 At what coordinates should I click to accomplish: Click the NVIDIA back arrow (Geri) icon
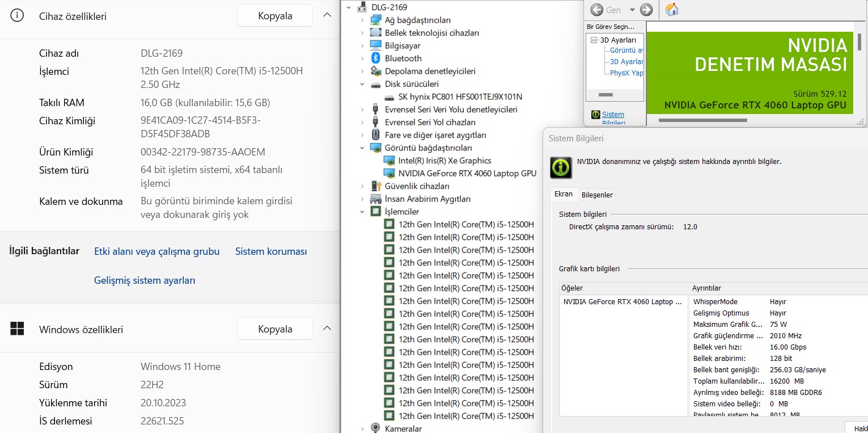pos(596,10)
